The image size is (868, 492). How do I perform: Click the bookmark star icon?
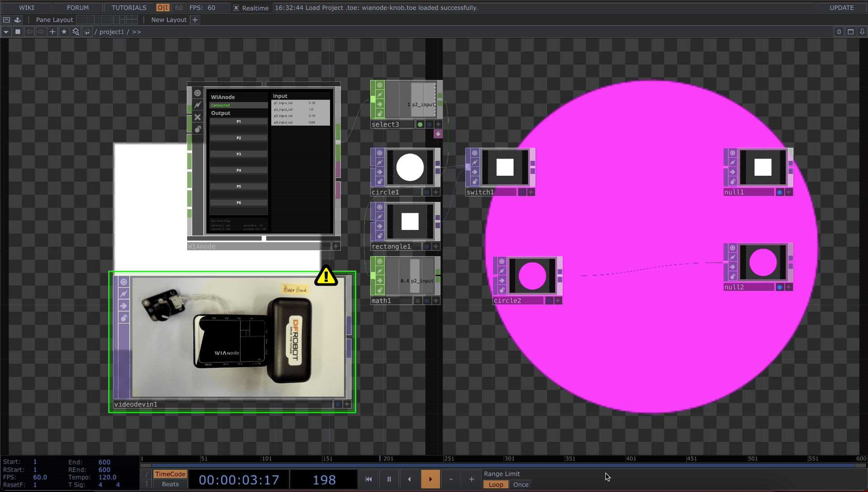click(64, 32)
